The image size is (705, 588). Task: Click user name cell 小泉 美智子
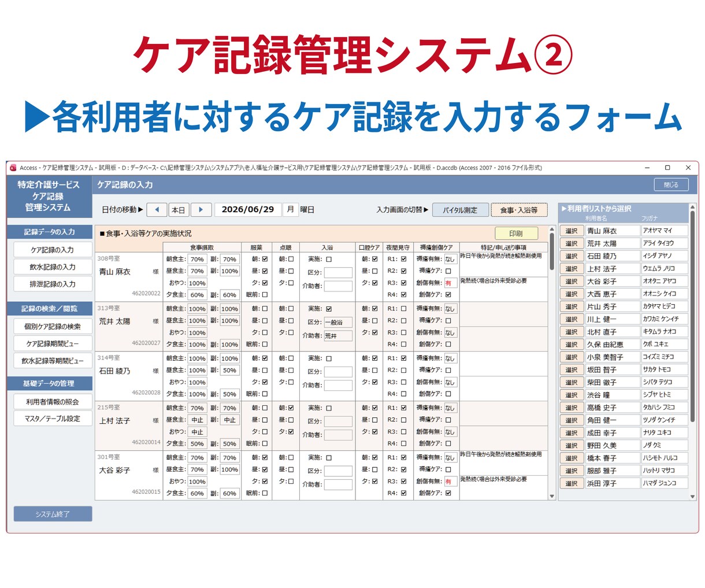(x=613, y=357)
